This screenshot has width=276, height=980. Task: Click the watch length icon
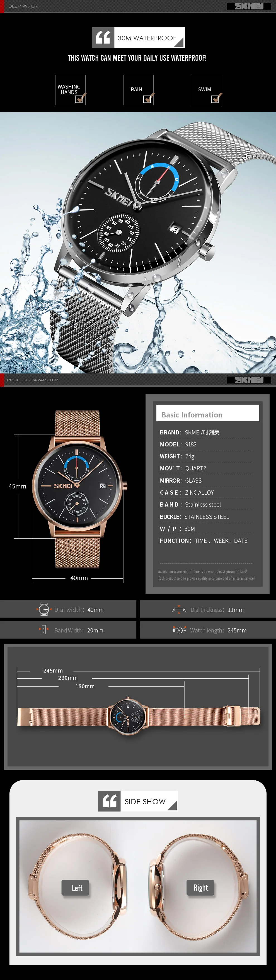pos(179,630)
